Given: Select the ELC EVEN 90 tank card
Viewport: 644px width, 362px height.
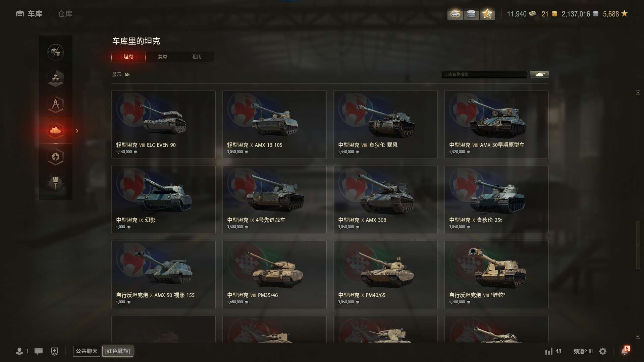Looking at the screenshot, I should pyautogui.click(x=163, y=125).
